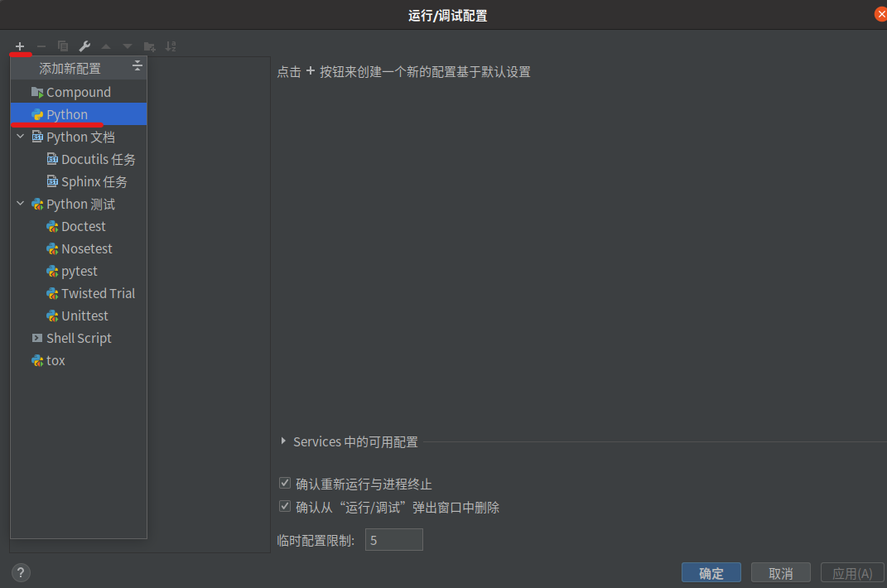Uncheck 确认从运行/调试弹出窗口中删除
This screenshot has width=887, height=588.
pos(285,506)
